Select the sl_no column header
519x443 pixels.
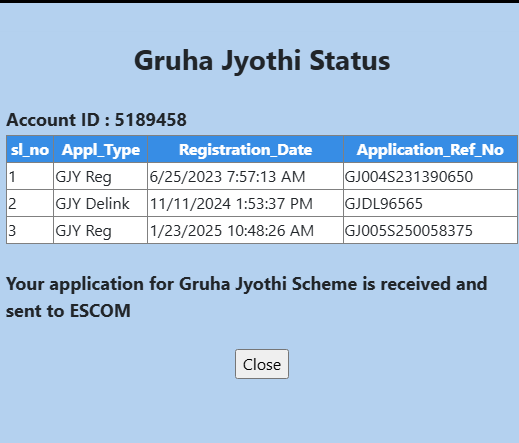(30, 149)
